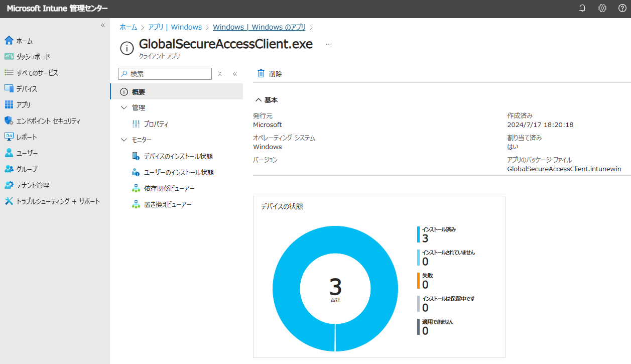Open the settings gear icon
This screenshot has width=631, height=364.
[x=602, y=8]
